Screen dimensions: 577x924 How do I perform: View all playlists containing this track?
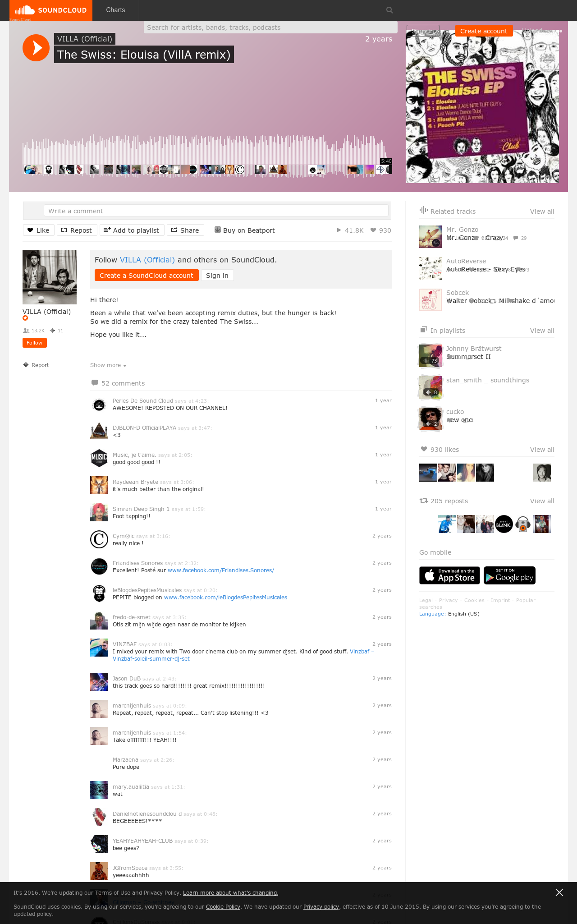pyautogui.click(x=542, y=331)
